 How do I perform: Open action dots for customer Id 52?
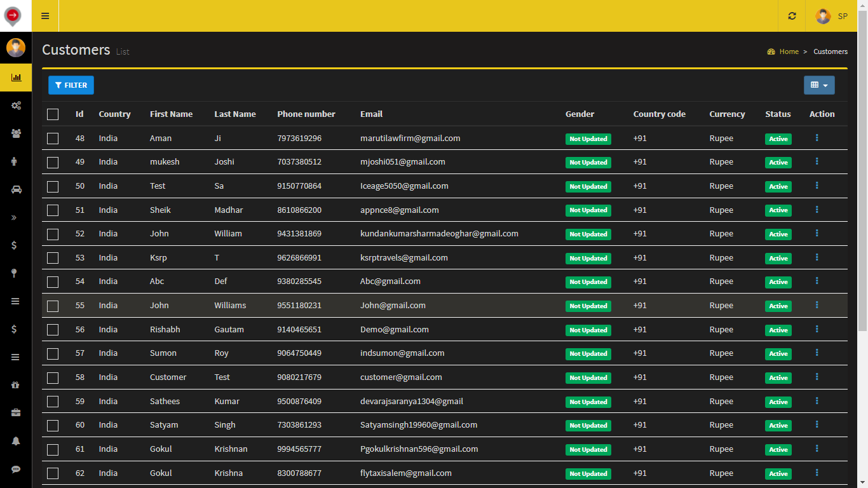(817, 233)
